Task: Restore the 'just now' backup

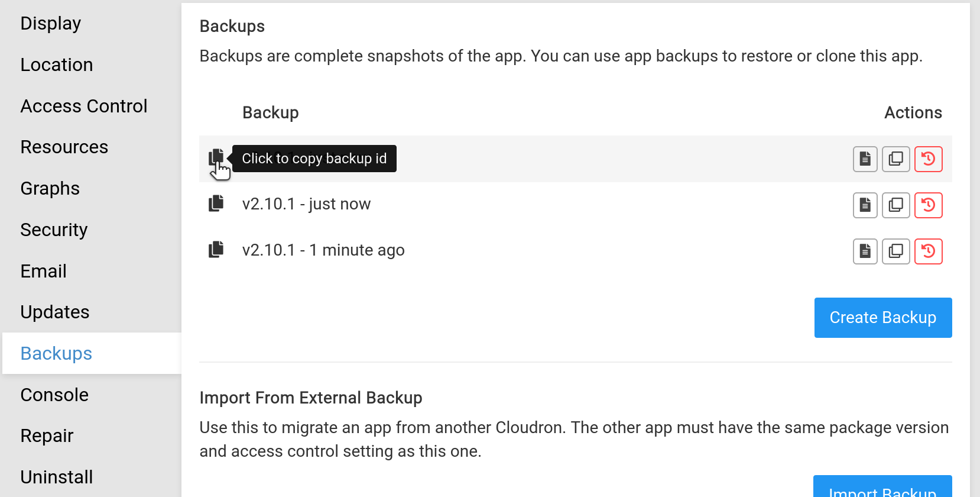Action: click(x=928, y=205)
